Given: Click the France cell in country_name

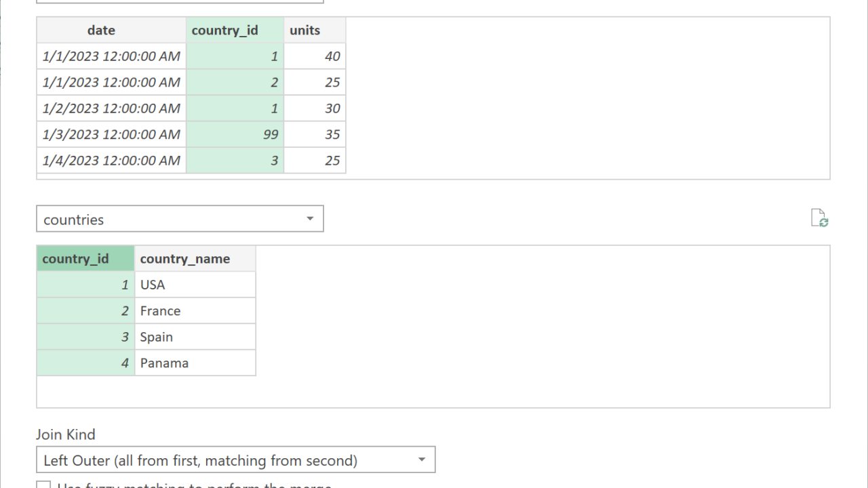Looking at the screenshot, I should [195, 311].
